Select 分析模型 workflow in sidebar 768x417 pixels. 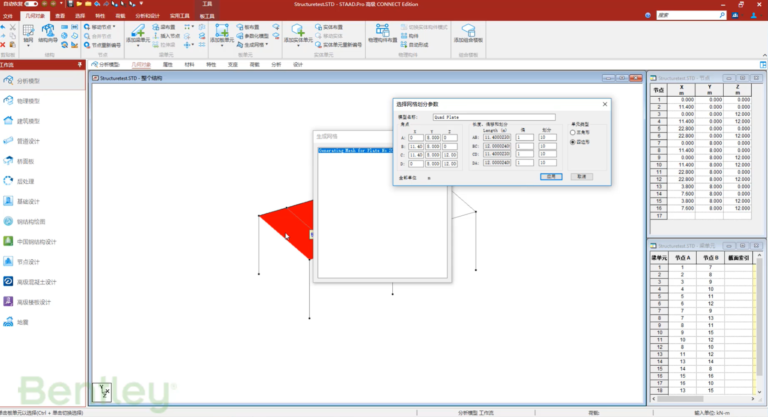43,81
